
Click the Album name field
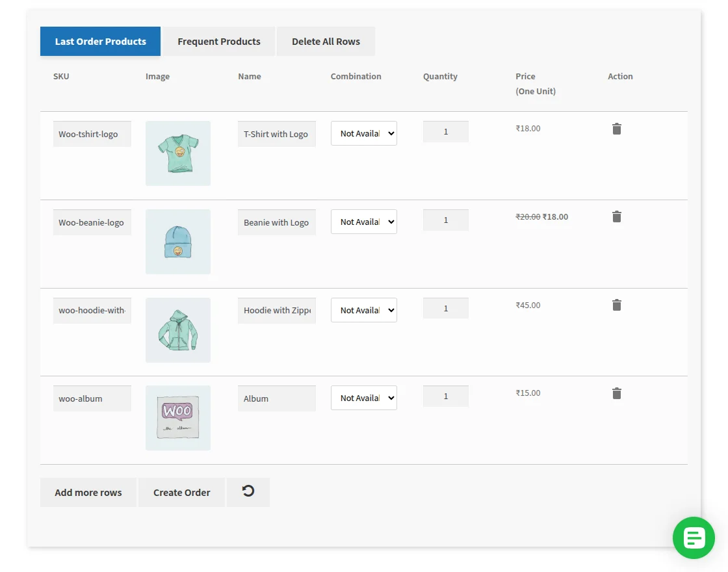pos(276,398)
